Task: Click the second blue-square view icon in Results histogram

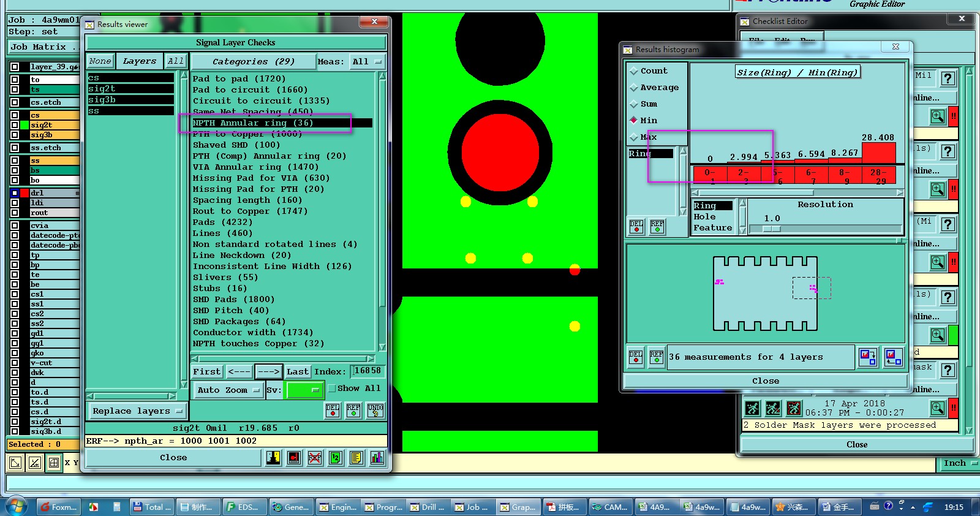Action: click(x=894, y=357)
